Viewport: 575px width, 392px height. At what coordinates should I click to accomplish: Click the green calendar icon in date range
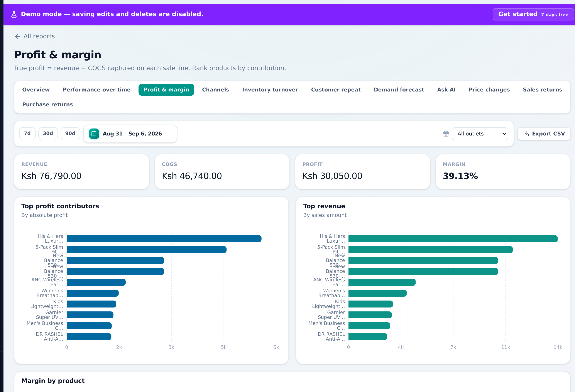pos(94,134)
